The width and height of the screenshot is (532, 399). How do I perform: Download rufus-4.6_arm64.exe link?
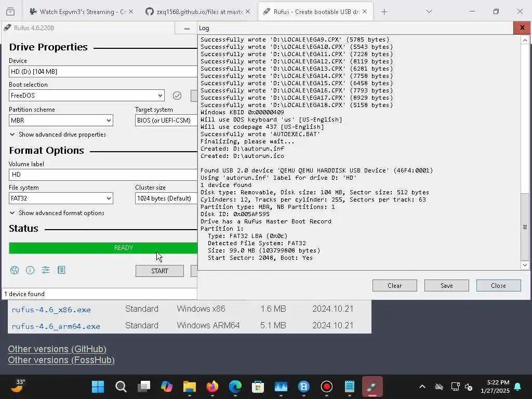(x=56, y=326)
